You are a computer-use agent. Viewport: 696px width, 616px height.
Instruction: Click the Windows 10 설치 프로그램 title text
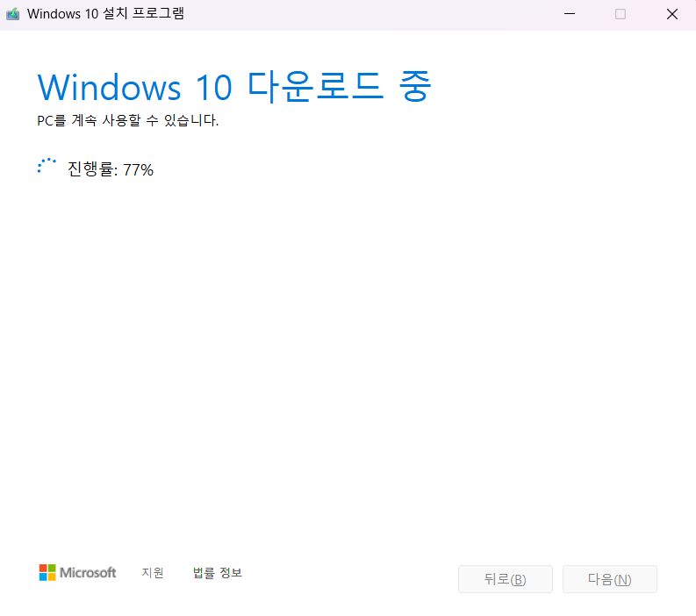[x=105, y=14]
